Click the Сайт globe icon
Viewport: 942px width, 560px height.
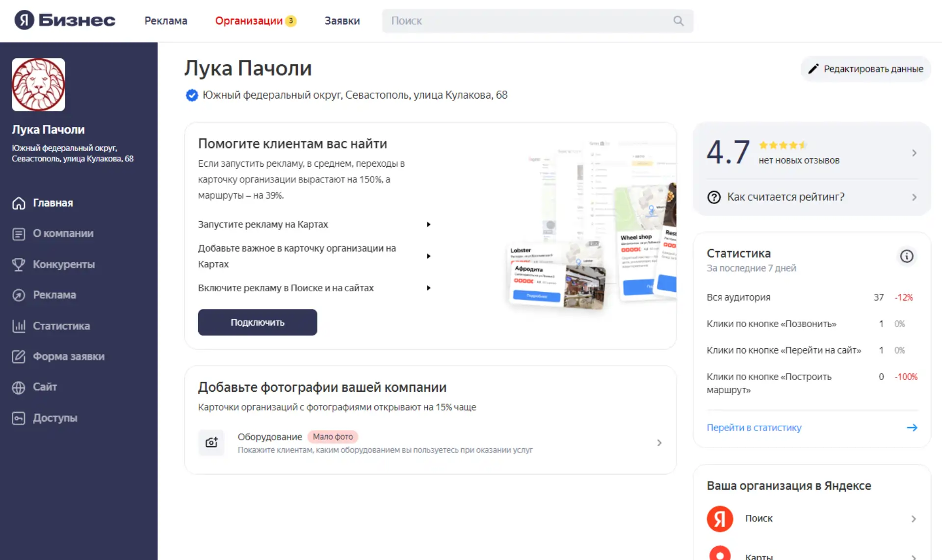coord(19,387)
